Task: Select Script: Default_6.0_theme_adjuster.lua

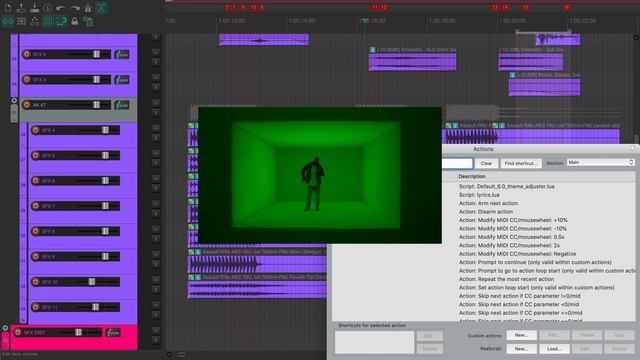Action: (507, 187)
